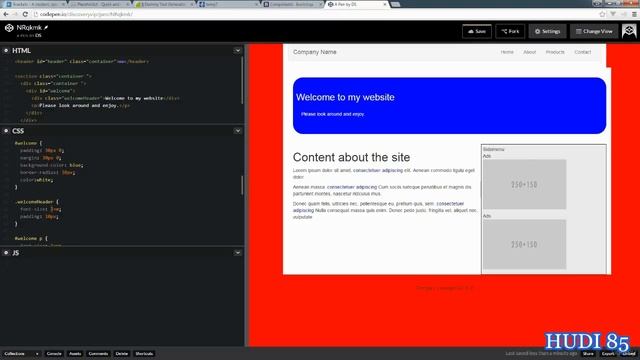Expand the HTML panel dropdown arrow

click(238, 51)
